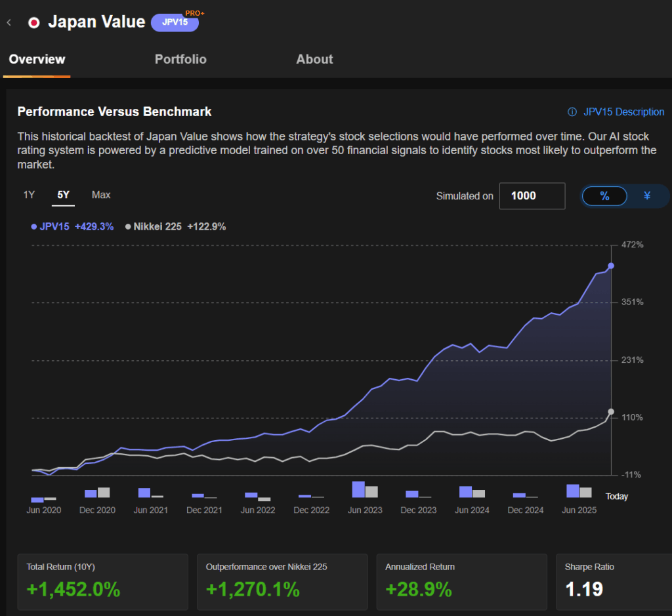Switch display to percent mode
The image size is (672, 616).
(x=604, y=196)
